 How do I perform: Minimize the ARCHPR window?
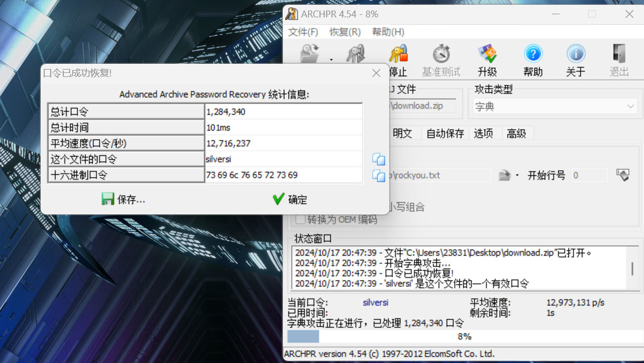point(555,14)
